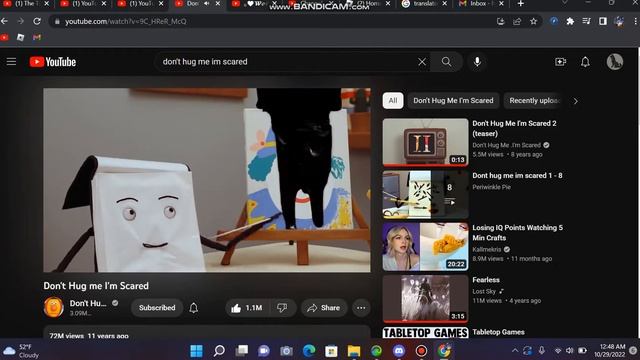This screenshot has height=360, width=640.
Task: Start voice search with microphone
Action: (x=477, y=62)
